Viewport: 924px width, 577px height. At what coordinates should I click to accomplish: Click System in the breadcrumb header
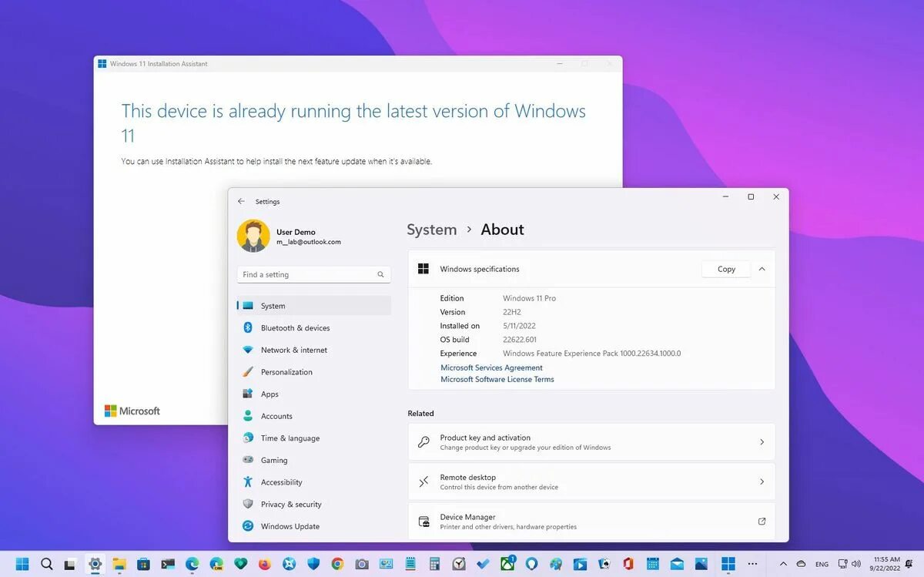tap(432, 230)
